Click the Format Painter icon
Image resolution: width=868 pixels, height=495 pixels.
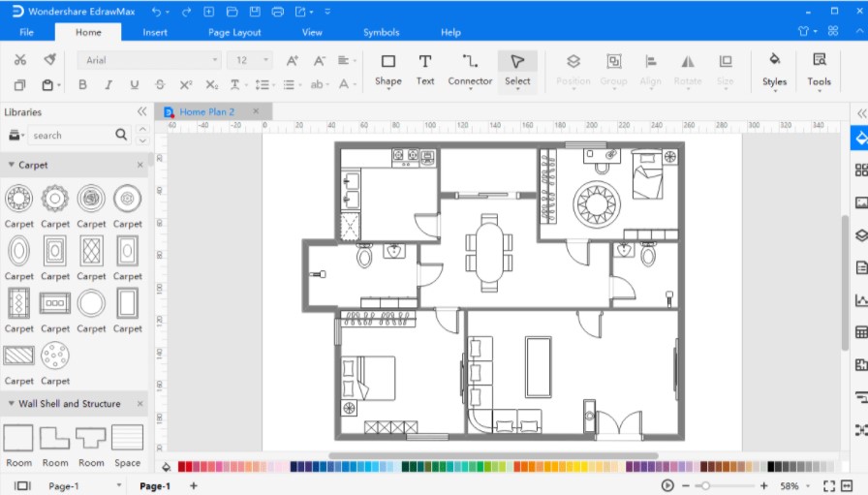point(49,59)
